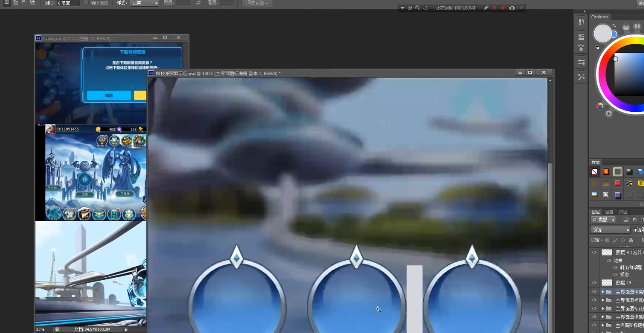Choose Subtract from selection mode icon

point(24,2)
